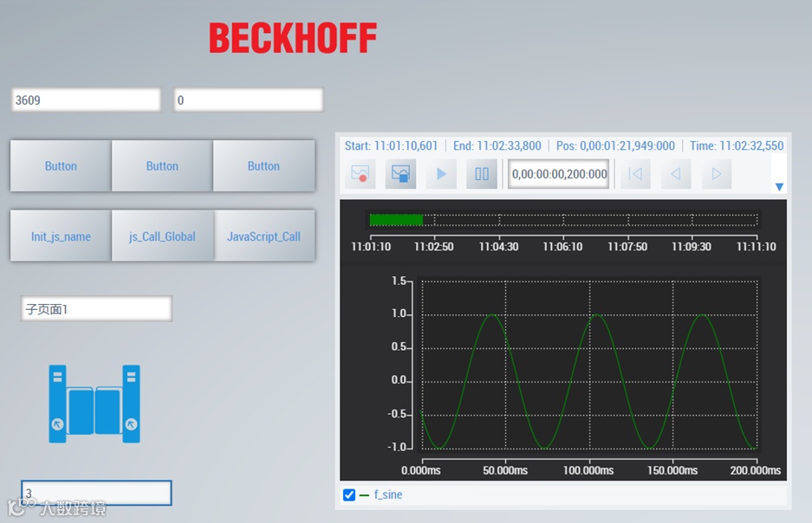Click the Init_js_name button
812x523 pixels.
click(61, 236)
